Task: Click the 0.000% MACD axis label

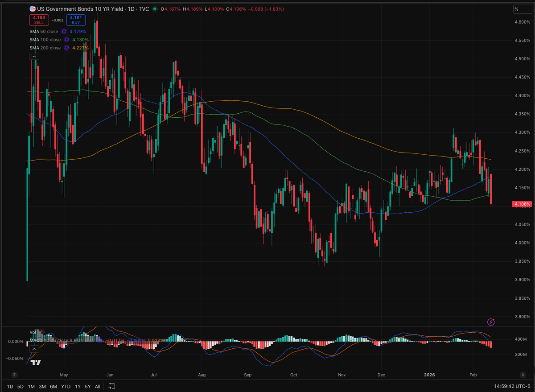Action: pyautogui.click(x=15, y=341)
